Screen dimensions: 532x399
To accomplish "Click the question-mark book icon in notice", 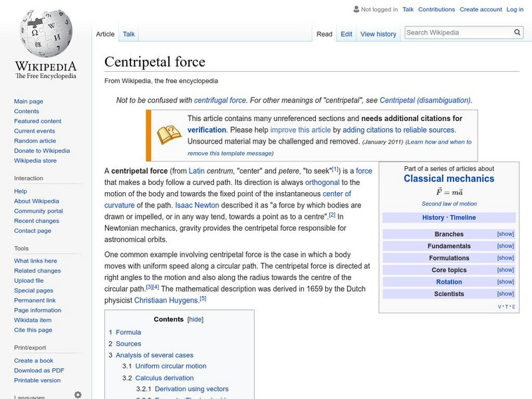I will point(169,135).
